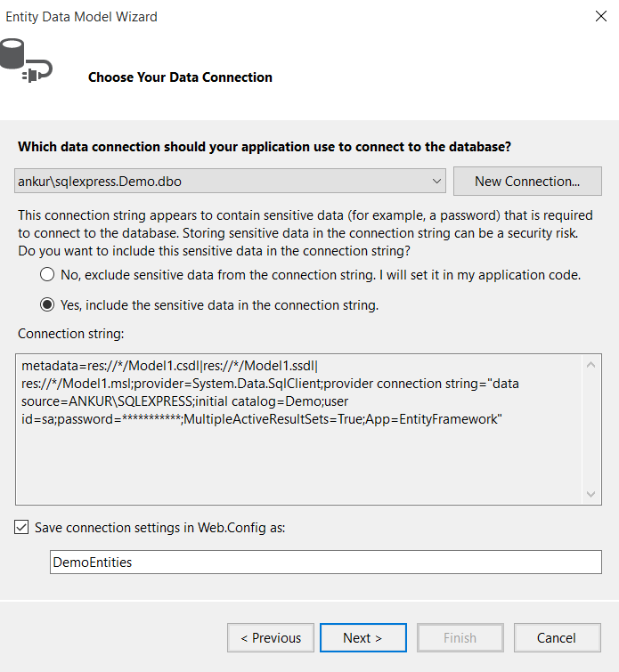Screen dimensions: 619x672
Task: Click the Finish button
Action: (460, 638)
